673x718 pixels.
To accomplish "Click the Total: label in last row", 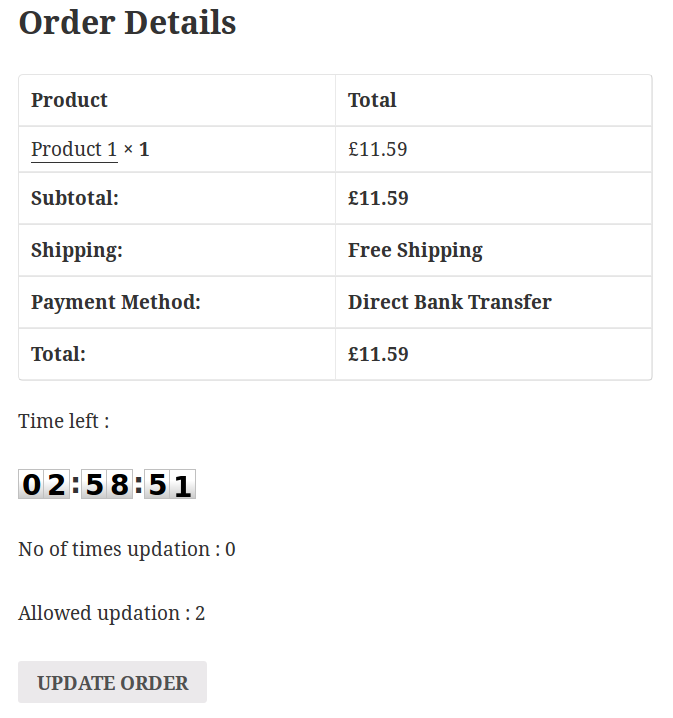I will pyautogui.click(x=58, y=354).
